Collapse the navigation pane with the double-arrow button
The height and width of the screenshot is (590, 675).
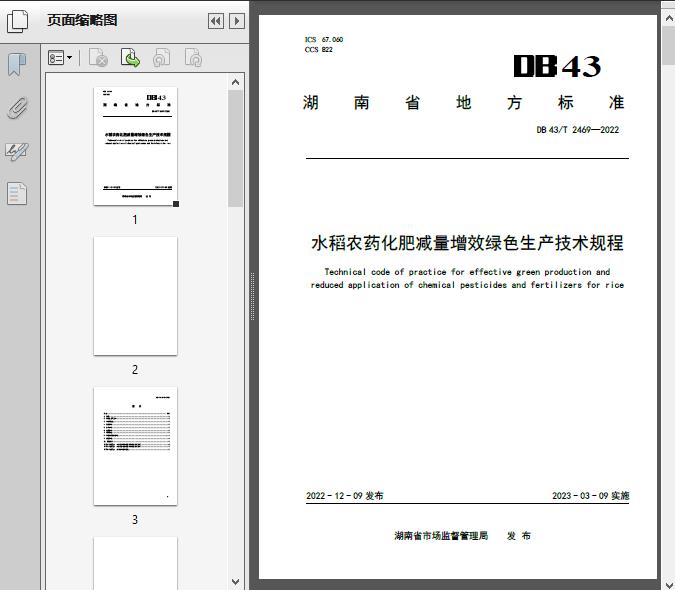tap(216, 21)
